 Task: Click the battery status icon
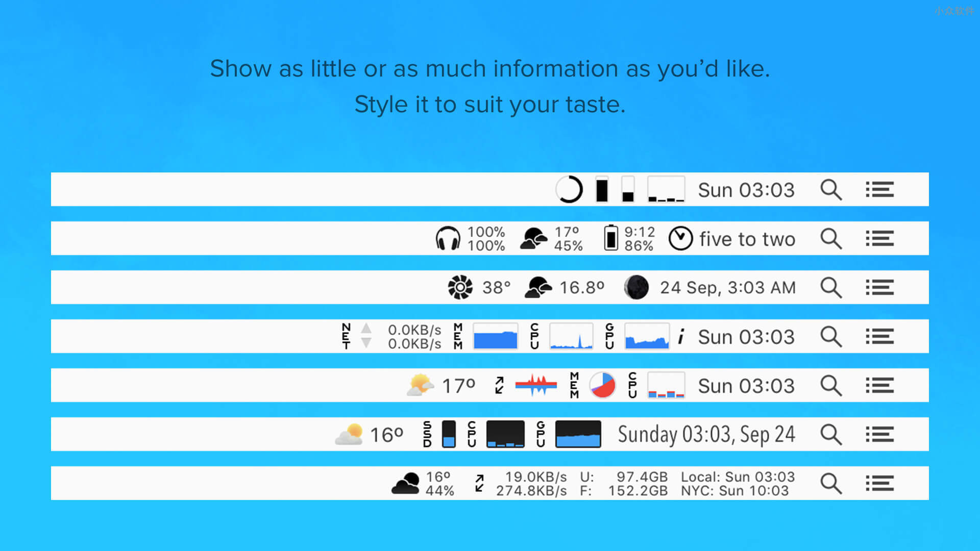click(x=607, y=239)
